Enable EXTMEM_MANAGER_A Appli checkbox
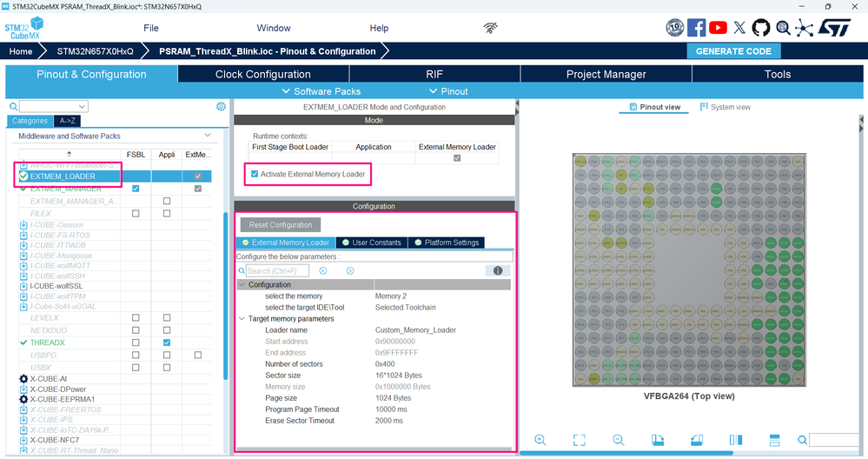The width and height of the screenshot is (868, 459). pos(167,201)
